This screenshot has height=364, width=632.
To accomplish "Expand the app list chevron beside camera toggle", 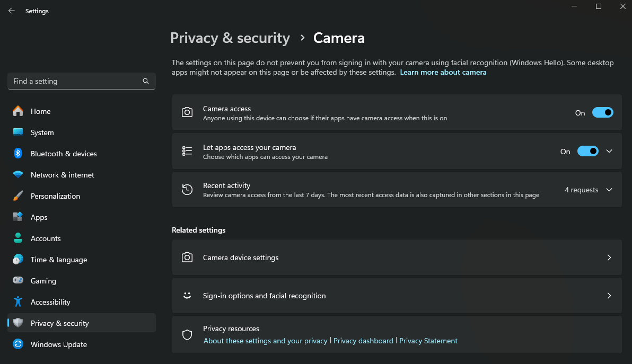I will coord(609,151).
